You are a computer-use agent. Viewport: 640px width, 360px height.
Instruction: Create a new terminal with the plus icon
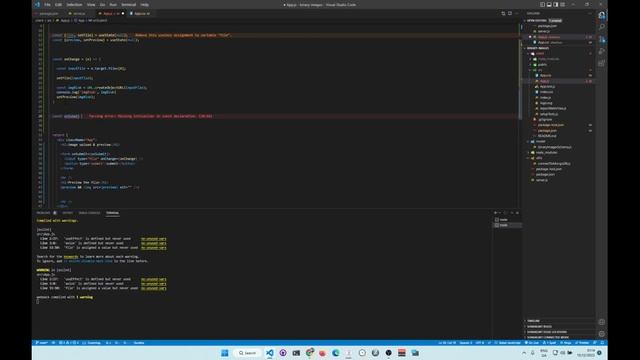click(x=496, y=213)
